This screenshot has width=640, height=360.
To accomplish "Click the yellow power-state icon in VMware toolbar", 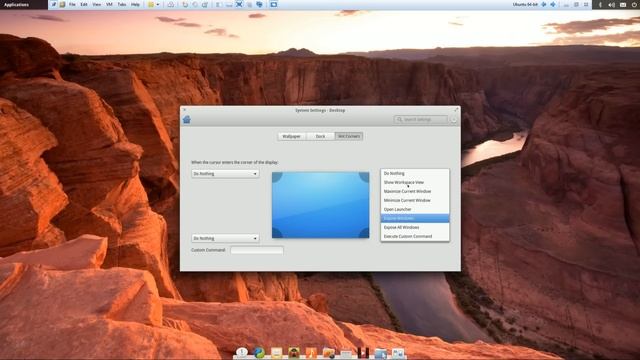I will 151,4.
